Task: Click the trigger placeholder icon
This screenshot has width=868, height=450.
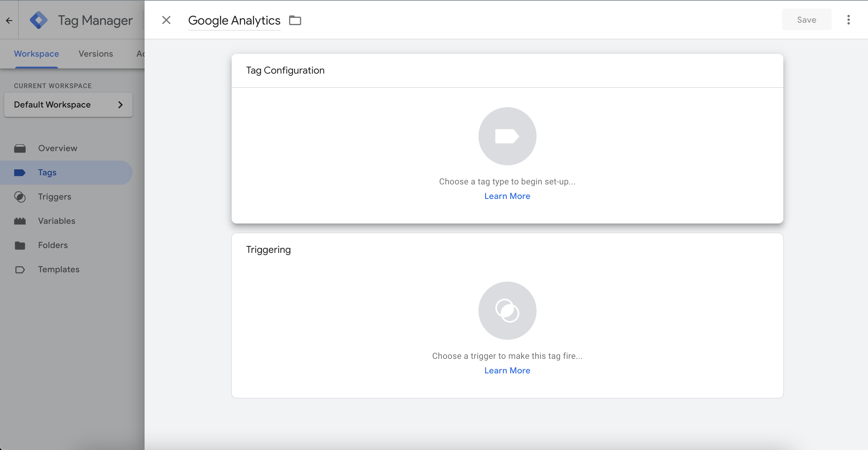Action: click(507, 310)
